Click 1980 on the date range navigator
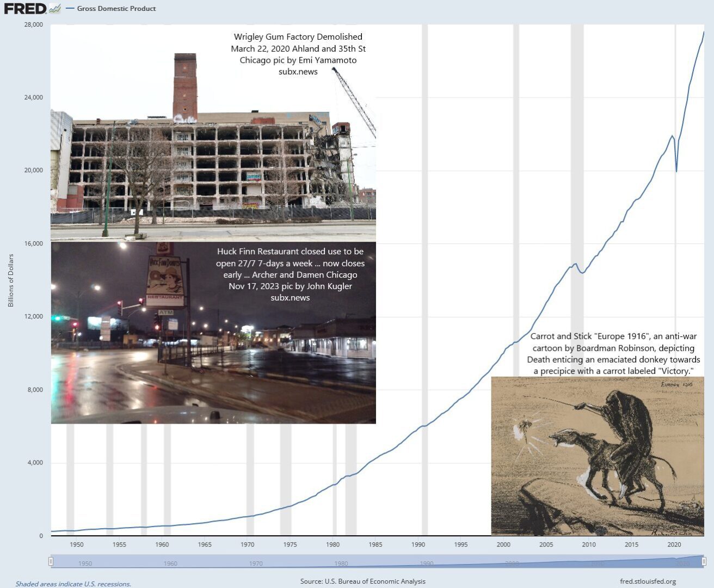Image resolution: width=714 pixels, height=588 pixels. tap(341, 563)
